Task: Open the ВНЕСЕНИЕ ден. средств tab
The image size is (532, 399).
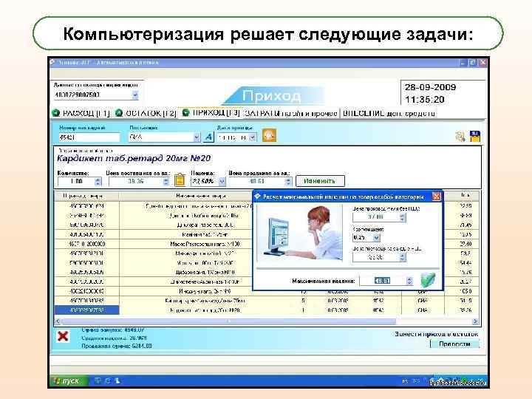Action: pos(389,113)
